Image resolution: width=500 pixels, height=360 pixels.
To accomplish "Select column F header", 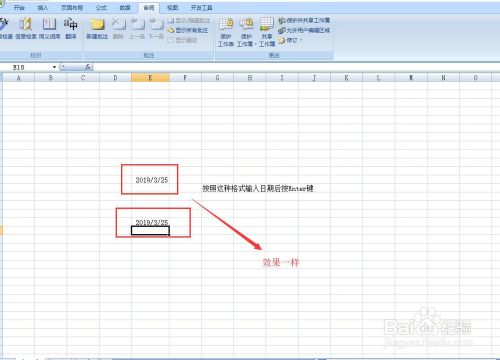I will [x=185, y=78].
